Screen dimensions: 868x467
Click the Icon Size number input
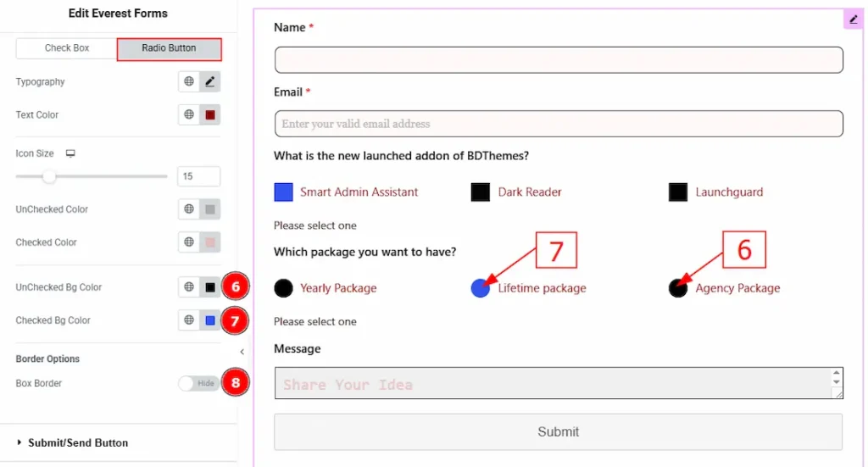click(x=198, y=176)
